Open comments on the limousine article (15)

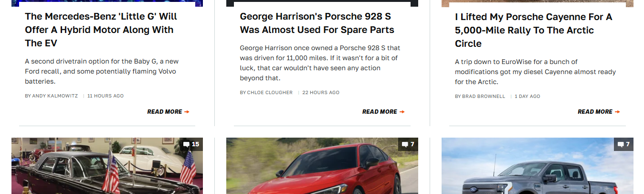pos(191,144)
